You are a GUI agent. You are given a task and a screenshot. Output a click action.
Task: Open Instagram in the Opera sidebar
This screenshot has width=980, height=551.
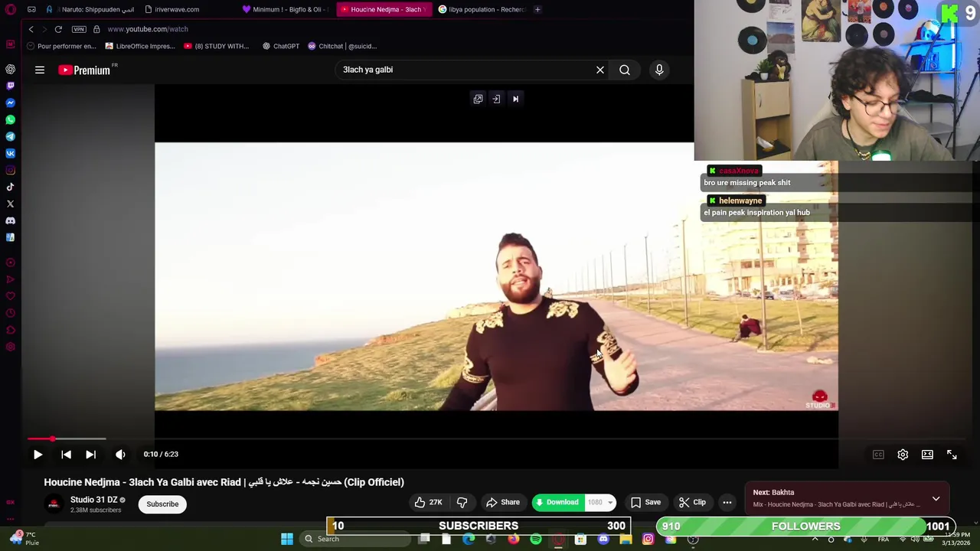tap(10, 170)
